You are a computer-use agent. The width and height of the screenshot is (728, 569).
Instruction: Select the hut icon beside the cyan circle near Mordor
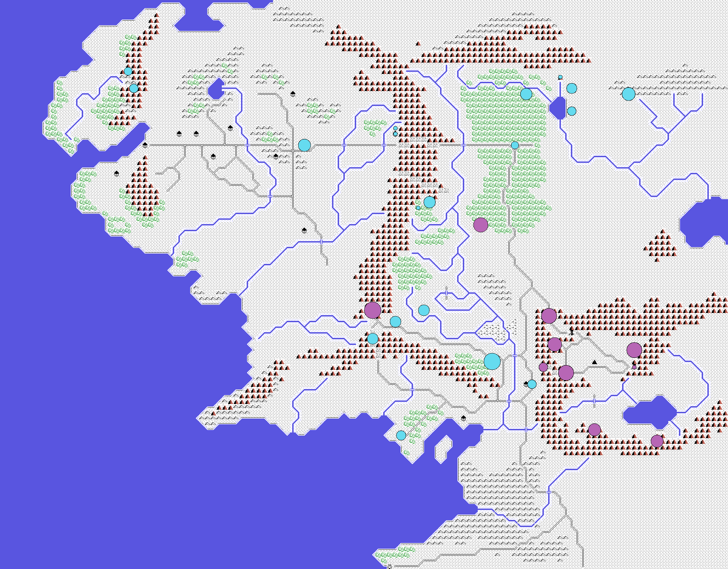point(526,384)
